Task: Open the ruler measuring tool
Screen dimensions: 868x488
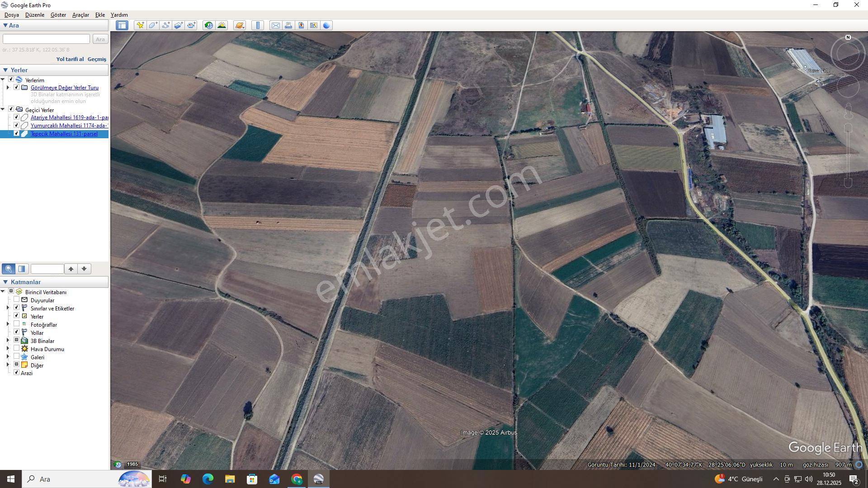Action: tap(258, 25)
